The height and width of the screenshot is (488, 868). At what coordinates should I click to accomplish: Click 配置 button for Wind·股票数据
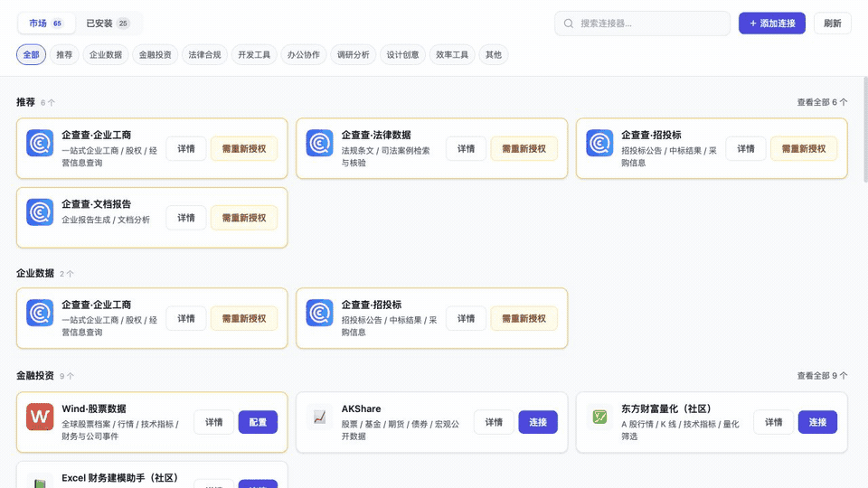[x=258, y=422]
